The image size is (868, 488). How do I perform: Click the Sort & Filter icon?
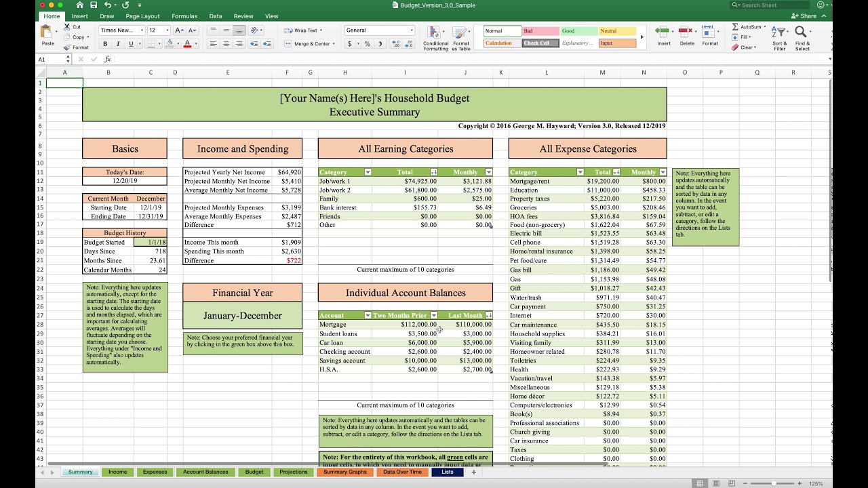779,33
